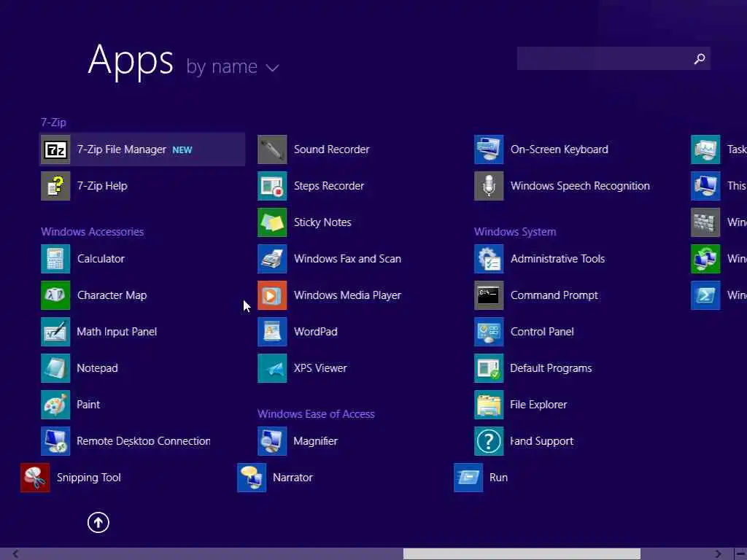Click the horizontal scrollbar thumb
This screenshot has width=747, height=560.
click(x=522, y=554)
